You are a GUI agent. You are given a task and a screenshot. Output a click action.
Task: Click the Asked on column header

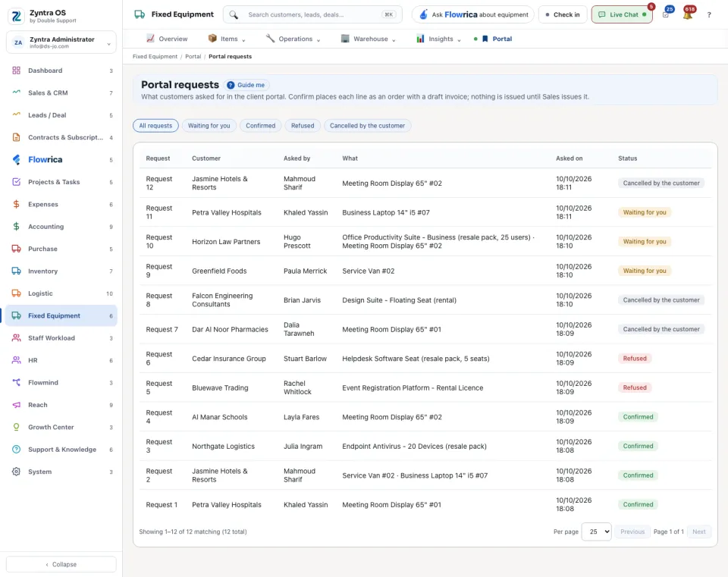pyautogui.click(x=570, y=158)
